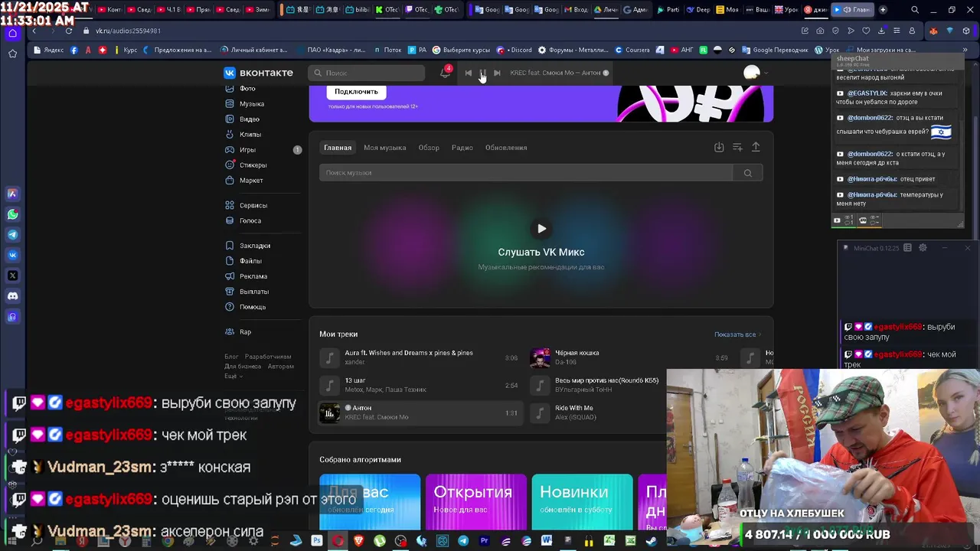Switch to the Обновления tab
Screen dimensions: 980x551
point(506,148)
